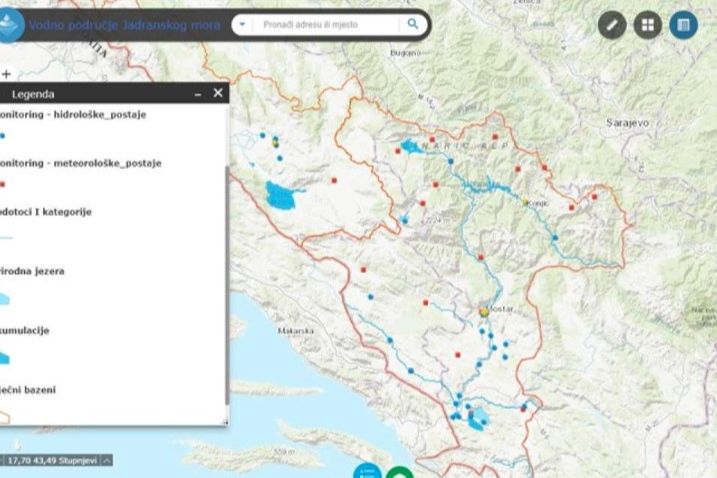
Task: Open the basemap gallery grid icon
Action: [647, 25]
